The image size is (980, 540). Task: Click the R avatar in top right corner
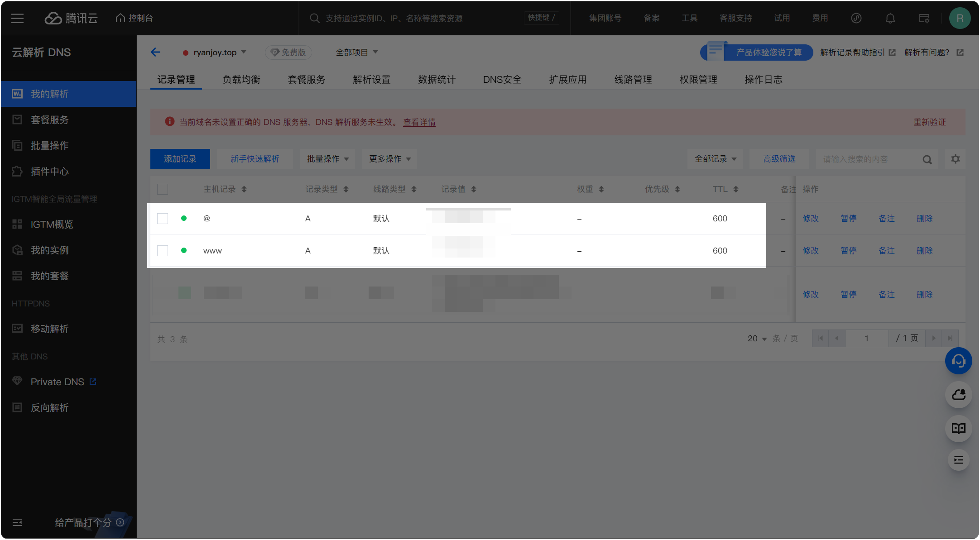pos(960,18)
